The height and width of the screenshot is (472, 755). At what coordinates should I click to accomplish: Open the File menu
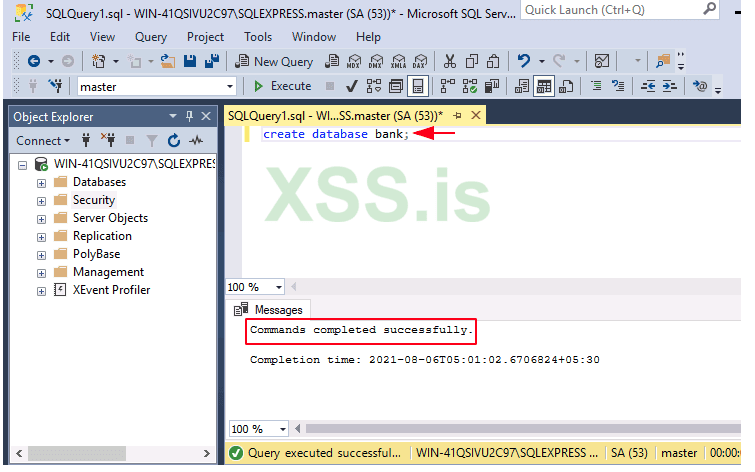click(x=21, y=37)
